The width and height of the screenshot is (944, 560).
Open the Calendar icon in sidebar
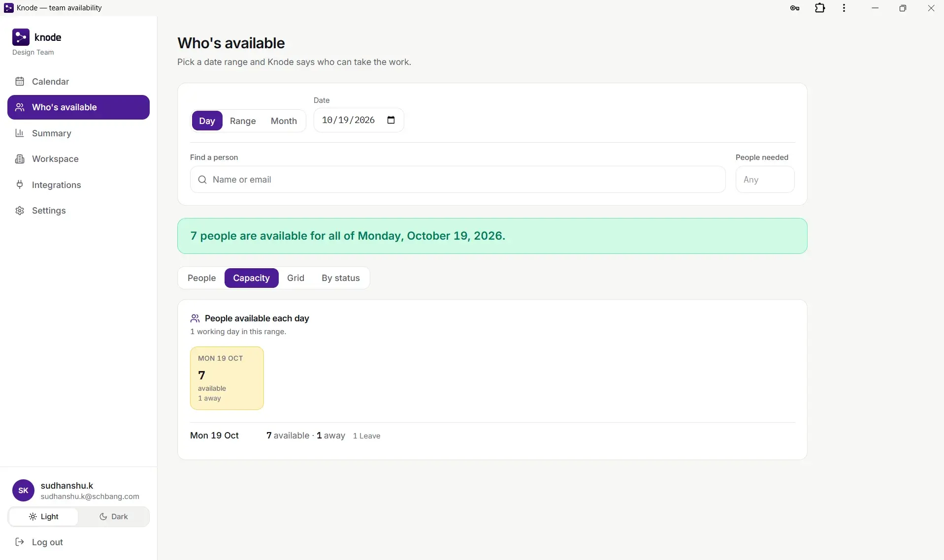click(x=20, y=82)
